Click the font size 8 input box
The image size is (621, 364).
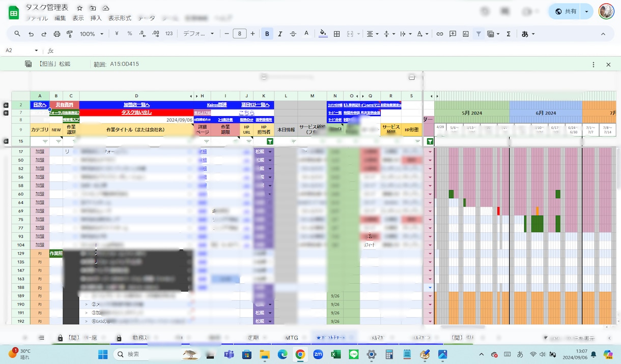click(x=240, y=34)
